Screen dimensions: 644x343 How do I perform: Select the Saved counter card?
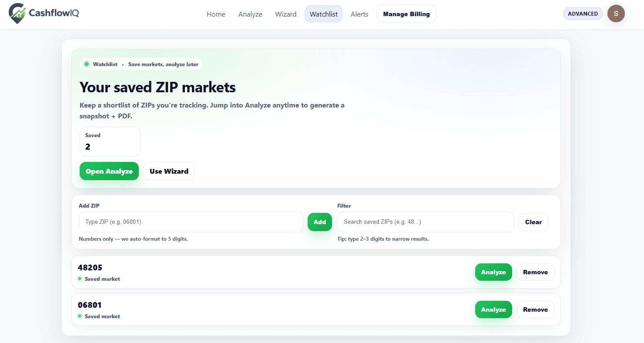tap(110, 141)
